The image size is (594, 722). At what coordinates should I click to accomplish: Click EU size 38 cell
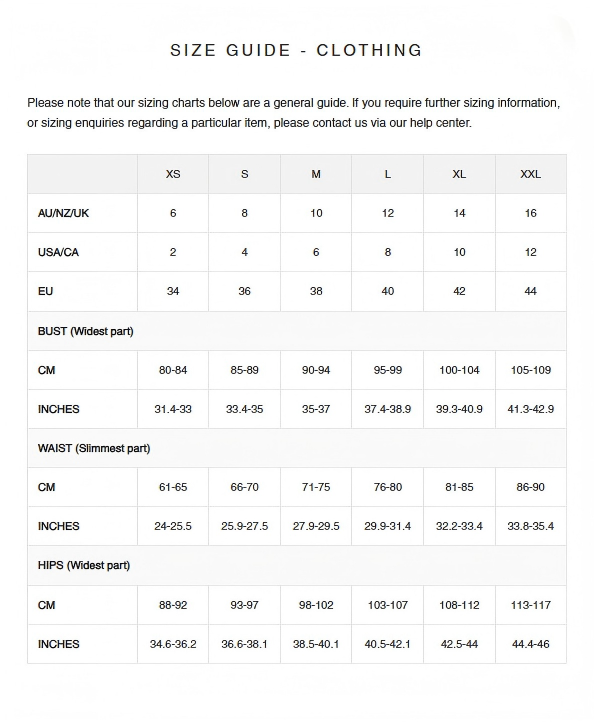tap(316, 291)
